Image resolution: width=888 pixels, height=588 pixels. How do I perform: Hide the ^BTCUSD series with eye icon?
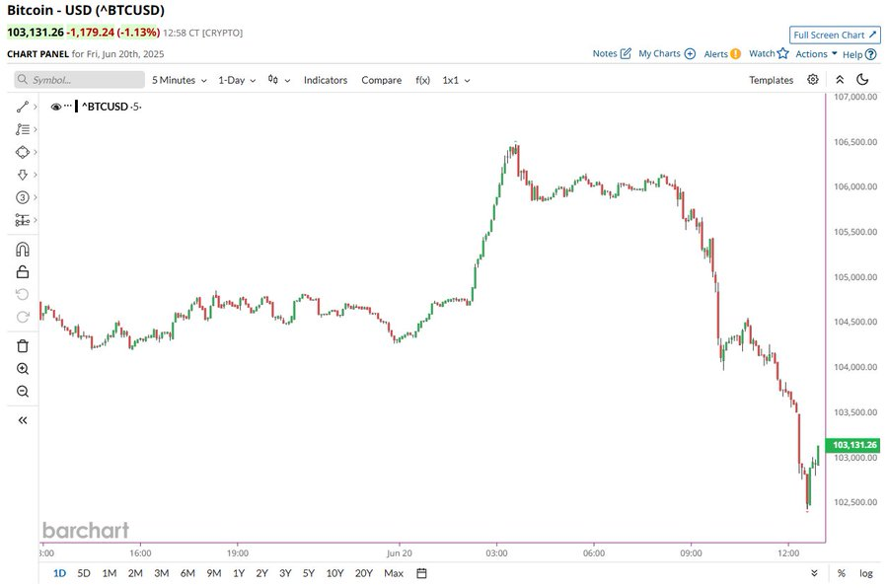tap(56, 107)
